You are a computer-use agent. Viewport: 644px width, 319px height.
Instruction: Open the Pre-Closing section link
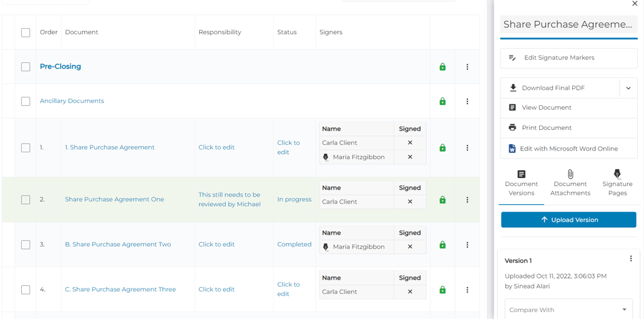61,67
